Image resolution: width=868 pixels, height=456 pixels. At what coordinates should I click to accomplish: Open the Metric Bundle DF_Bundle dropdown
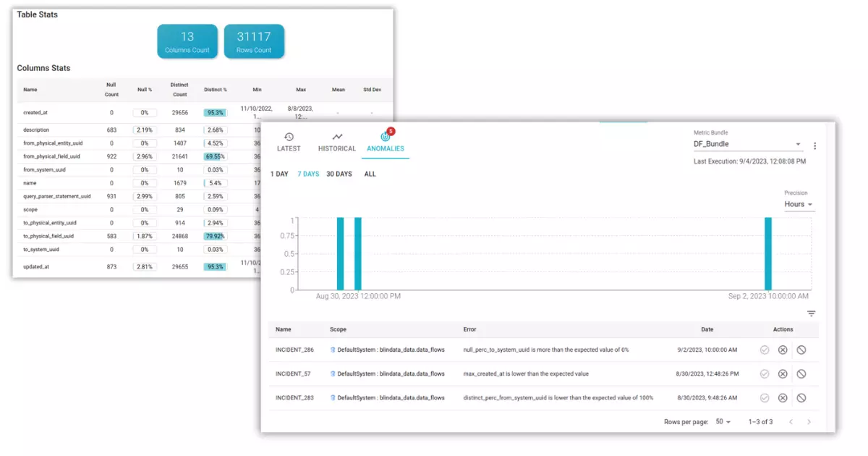coord(747,144)
